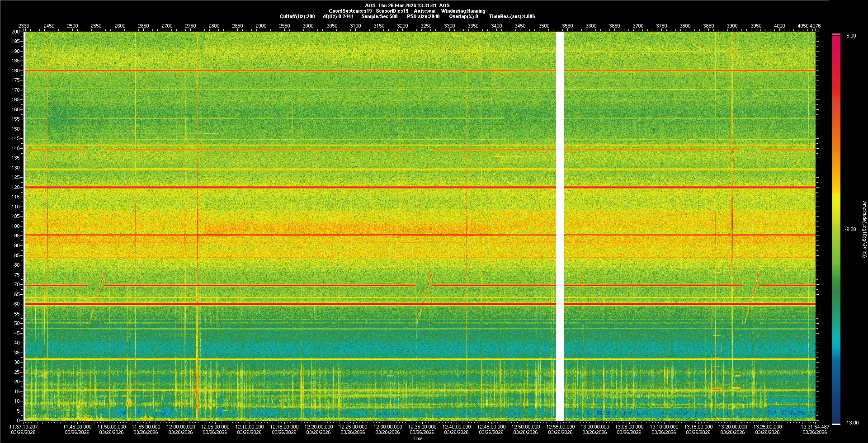The image size is (868, 443).
Task: Click the Amplitude colorbar axis title
Action: 864,229
